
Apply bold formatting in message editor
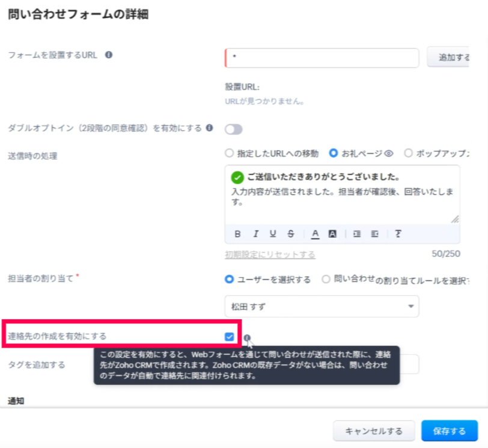237,234
